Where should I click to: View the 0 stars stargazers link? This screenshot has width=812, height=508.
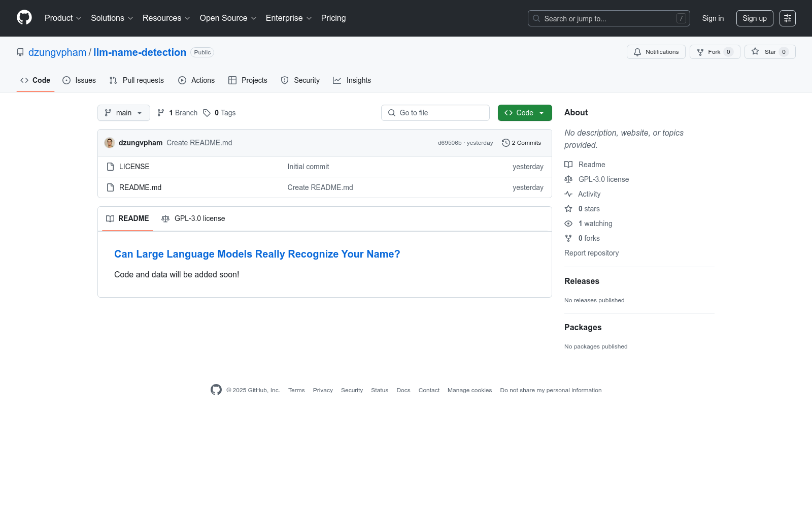[x=582, y=209]
